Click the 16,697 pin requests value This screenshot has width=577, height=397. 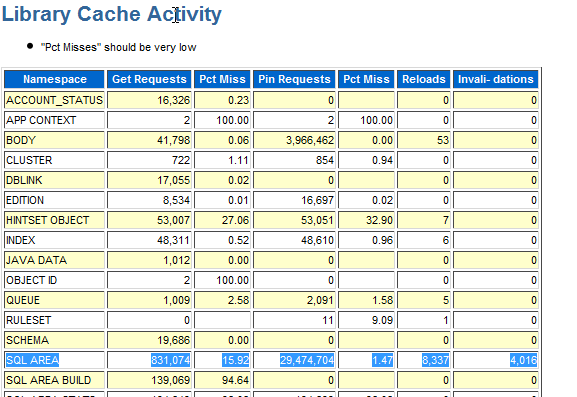tap(317, 200)
